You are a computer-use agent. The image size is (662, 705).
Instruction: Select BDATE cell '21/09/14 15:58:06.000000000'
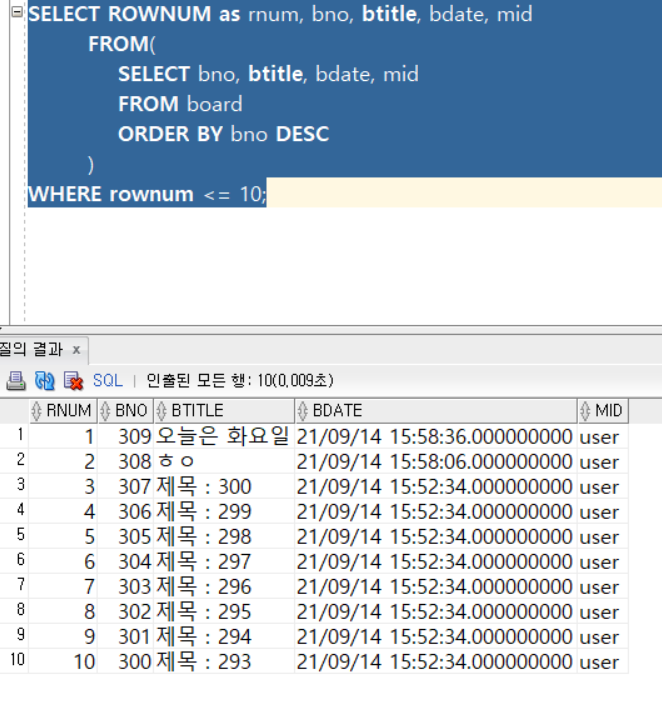point(435,461)
